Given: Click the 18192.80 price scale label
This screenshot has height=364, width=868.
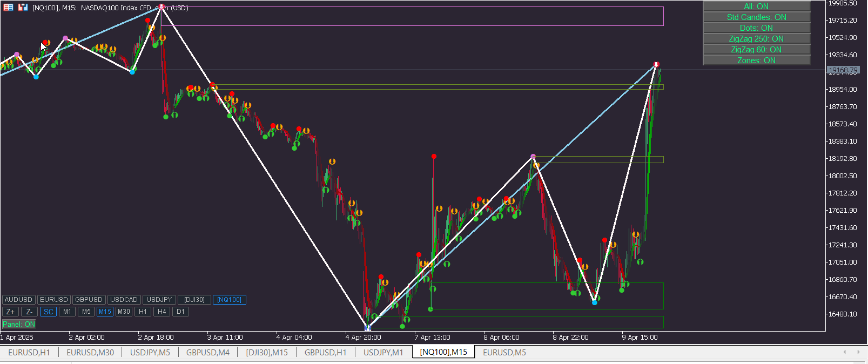Looking at the screenshot, I should click(x=843, y=159).
